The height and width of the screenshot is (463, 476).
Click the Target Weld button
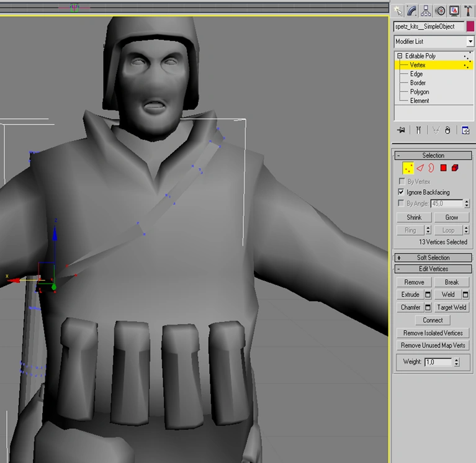(x=451, y=307)
